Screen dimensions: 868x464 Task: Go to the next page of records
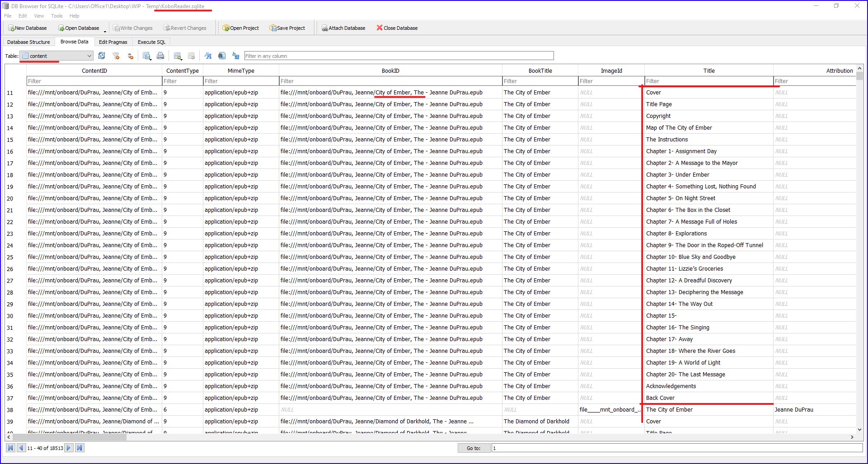pyautogui.click(x=69, y=448)
